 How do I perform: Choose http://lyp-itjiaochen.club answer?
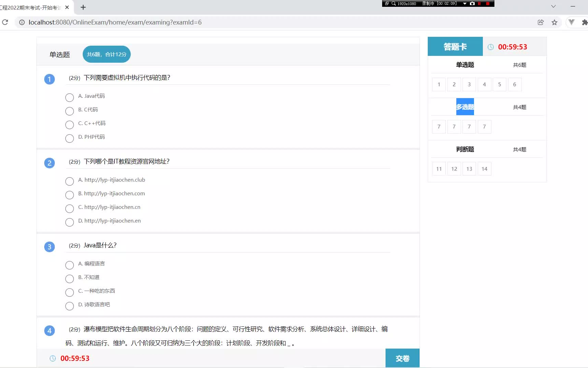coord(69,181)
